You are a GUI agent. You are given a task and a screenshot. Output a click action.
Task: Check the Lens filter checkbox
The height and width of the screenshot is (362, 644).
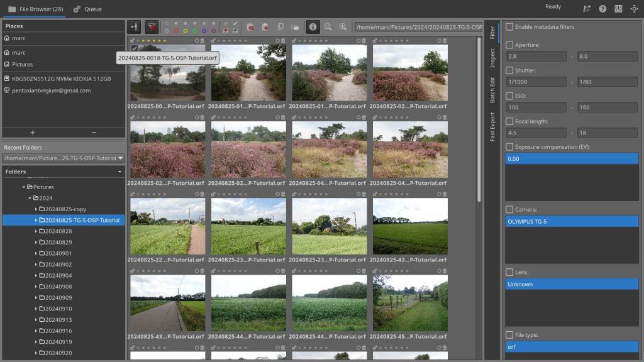[x=509, y=272]
